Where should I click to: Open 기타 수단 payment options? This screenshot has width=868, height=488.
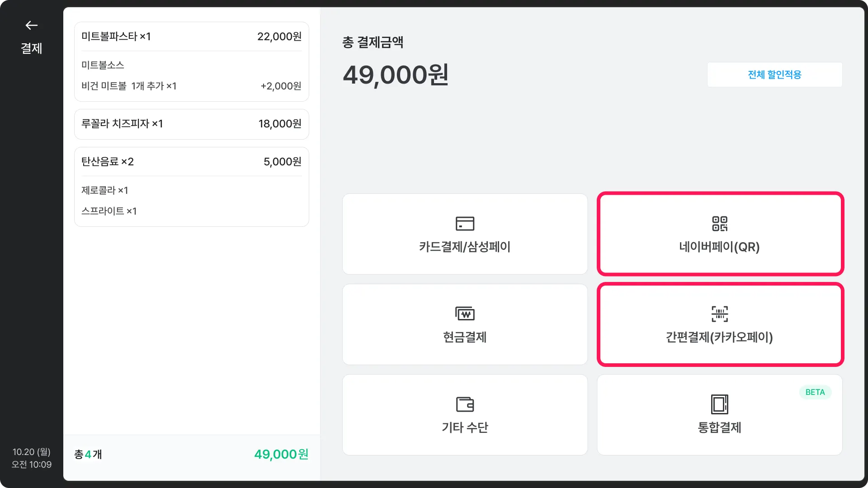[465, 427]
